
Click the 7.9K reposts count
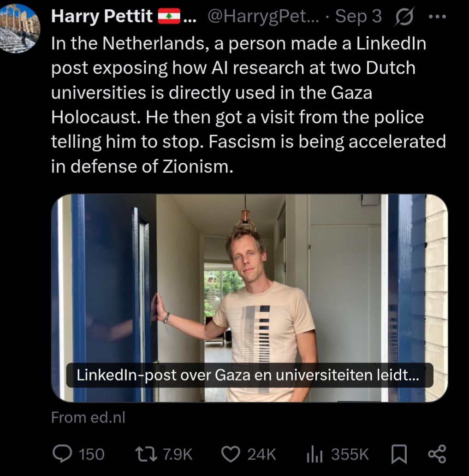click(x=178, y=455)
